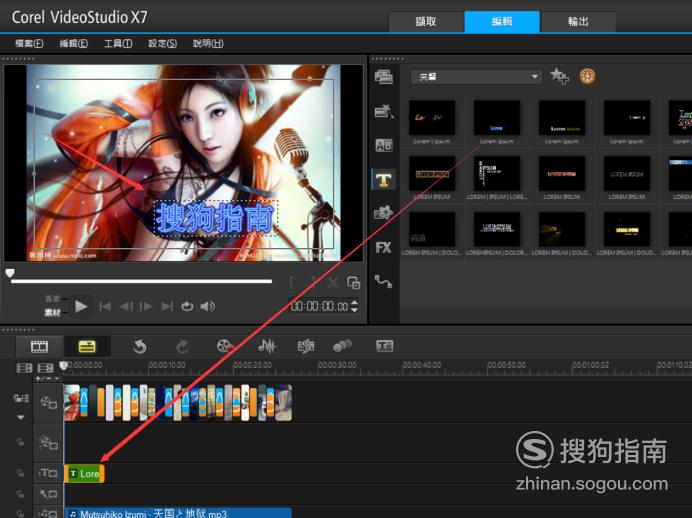Step to the previous frame
The image size is (692, 518).
126,306
